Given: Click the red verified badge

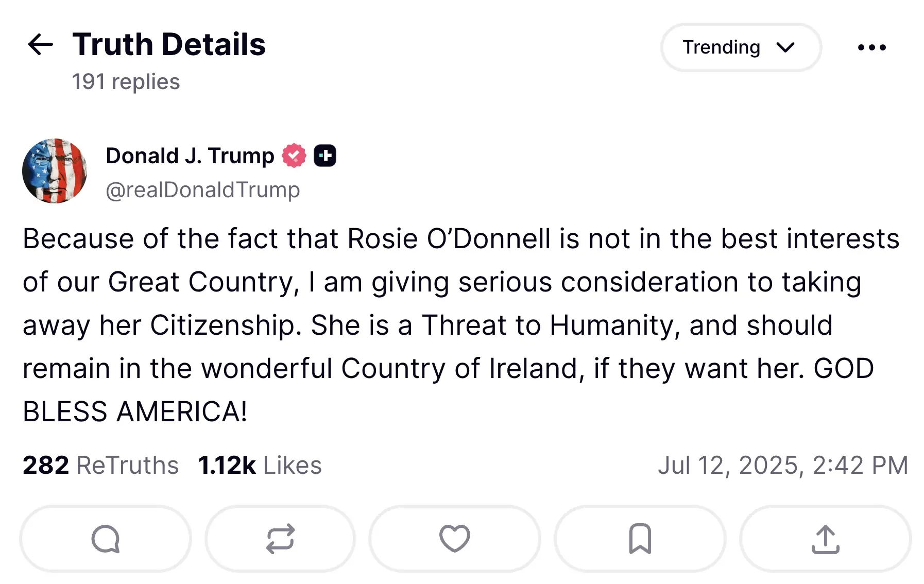Looking at the screenshot, I should [294, 156].
